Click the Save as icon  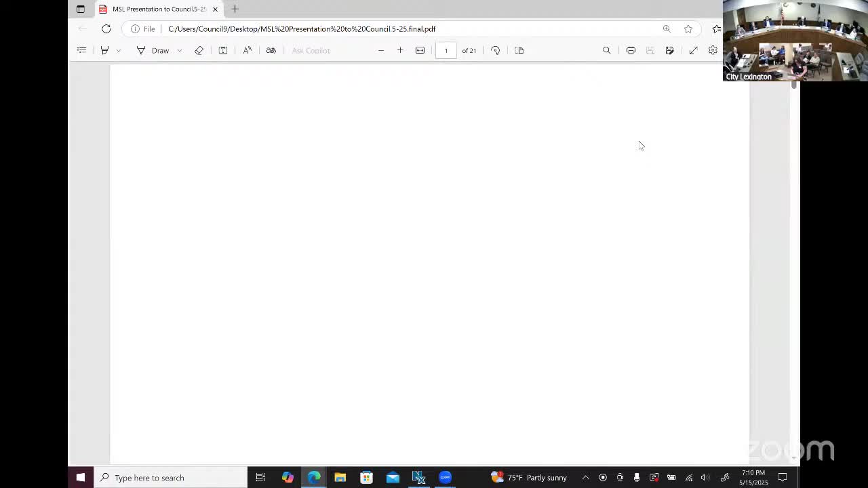click(669, 50)
